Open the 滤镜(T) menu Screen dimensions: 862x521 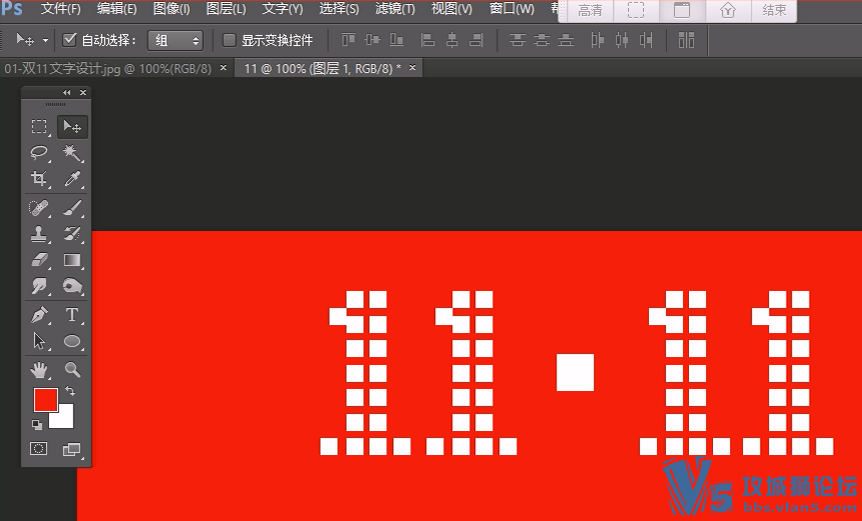pyautogui.click(x=395, y=9)
